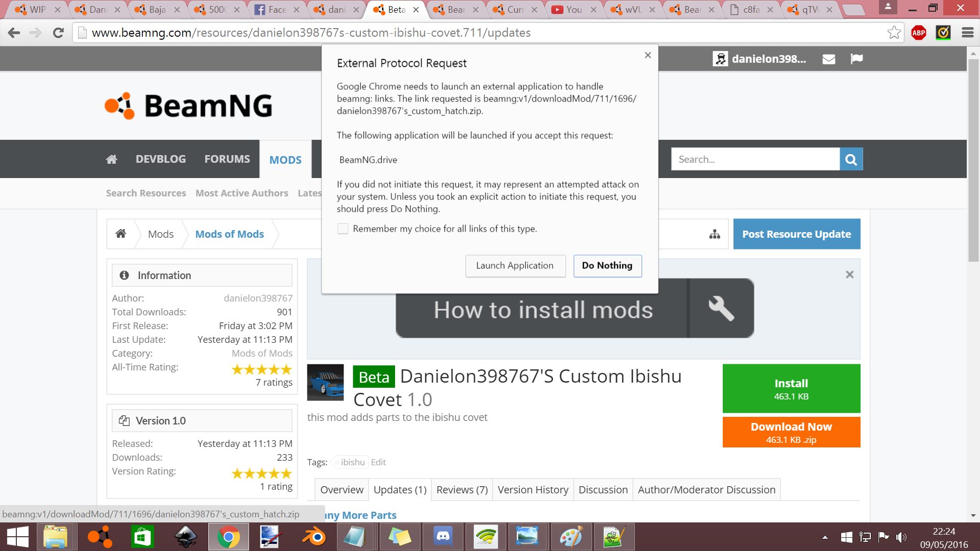Viewport: 980px width, 551px height.
Task: Switch to the YouTube browser tab
Action: 573,10
